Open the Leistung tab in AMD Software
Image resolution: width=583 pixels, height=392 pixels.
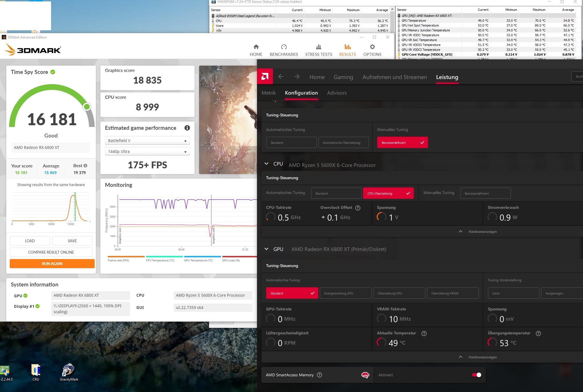[447, 77]
